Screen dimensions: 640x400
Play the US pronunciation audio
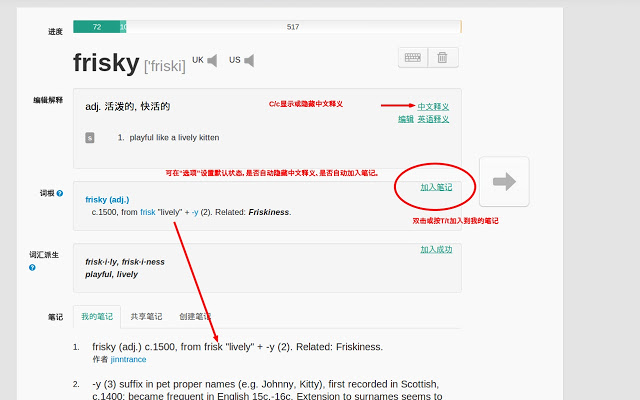[249, 60]
